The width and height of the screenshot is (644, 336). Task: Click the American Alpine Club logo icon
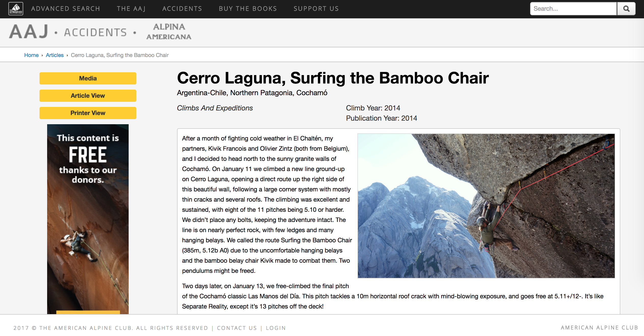click(x=16, y=9)
